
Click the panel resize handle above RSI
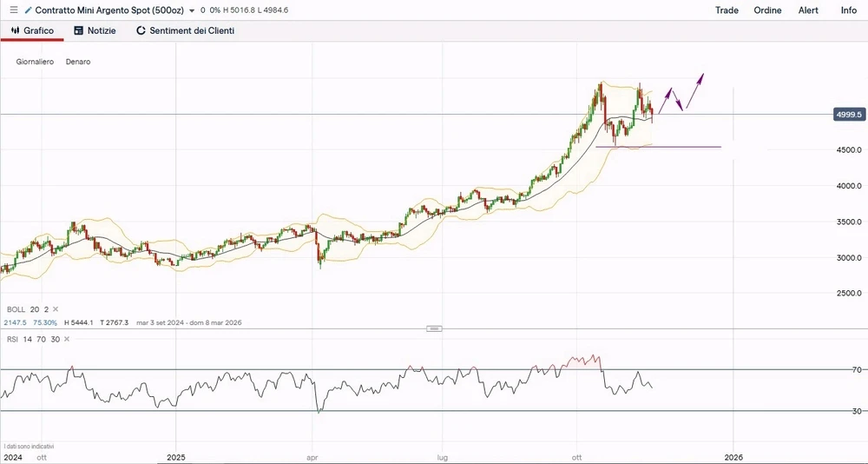tap(435, 328)
